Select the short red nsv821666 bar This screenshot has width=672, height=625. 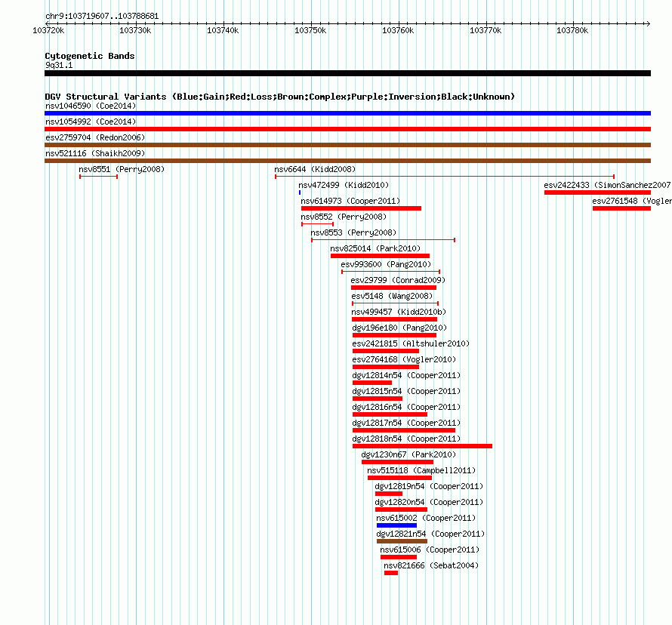click(391, 573)
